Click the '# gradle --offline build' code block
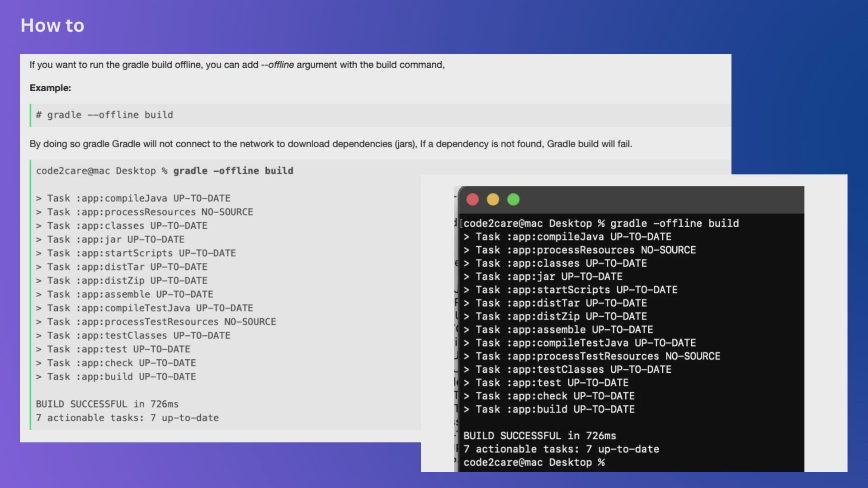The height and width of the screenshot is (488, 868). tap(104, 115)
